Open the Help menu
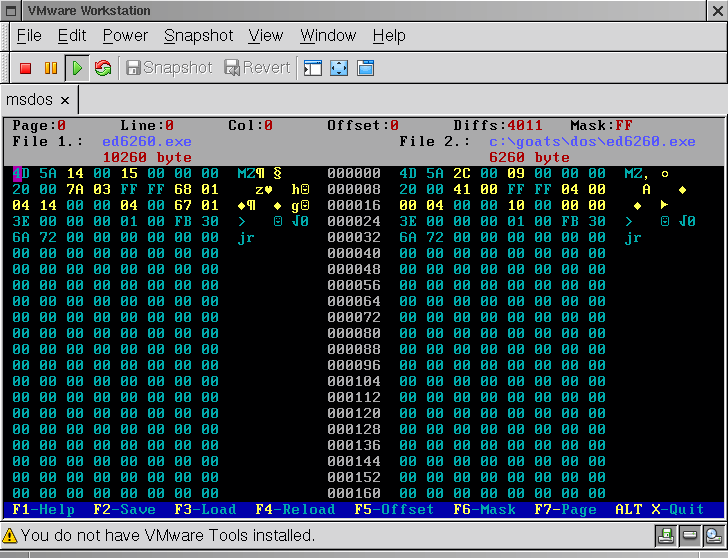 tap(389, 36)
